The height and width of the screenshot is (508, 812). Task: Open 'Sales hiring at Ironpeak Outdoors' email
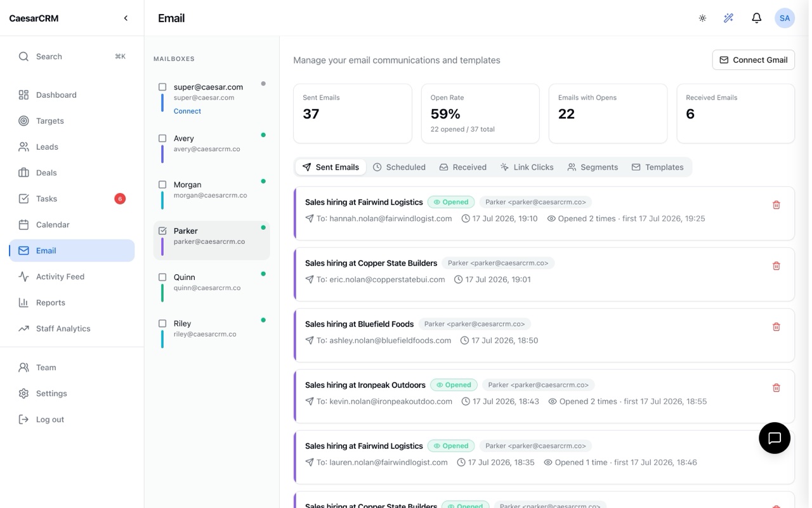pos(544,396)
